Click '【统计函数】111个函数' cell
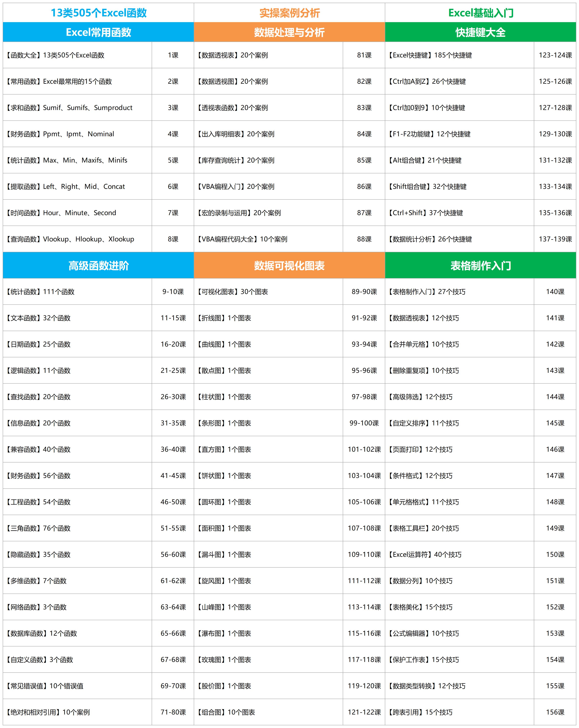Image resolution: width=579 pixels, height=728 pixels. (78, 292)
